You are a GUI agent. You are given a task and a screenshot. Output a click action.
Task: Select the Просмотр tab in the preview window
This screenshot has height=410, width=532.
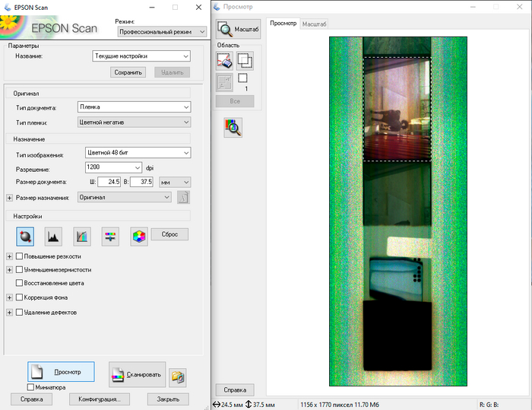click(x=283, y=24)
